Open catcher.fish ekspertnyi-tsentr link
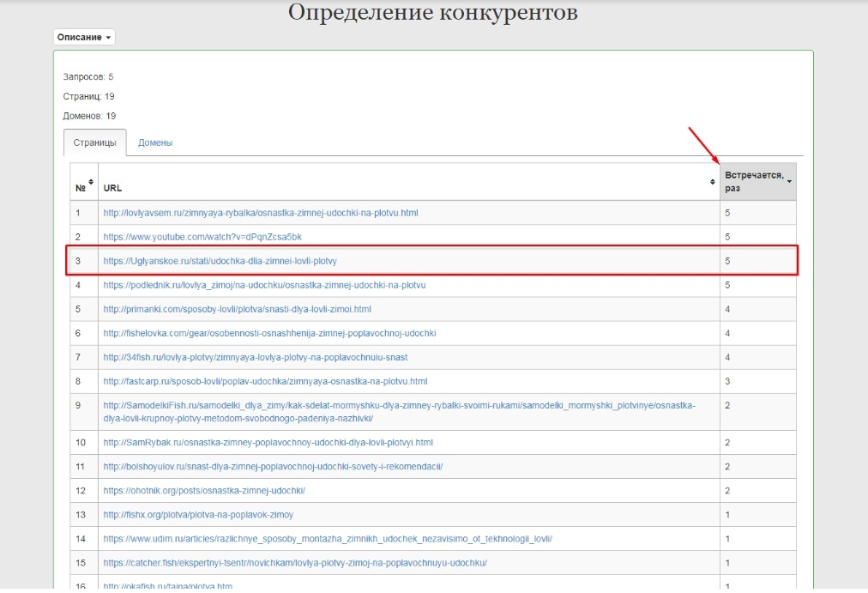The width and height of the screenshot is (868, 593). (295, 563)
